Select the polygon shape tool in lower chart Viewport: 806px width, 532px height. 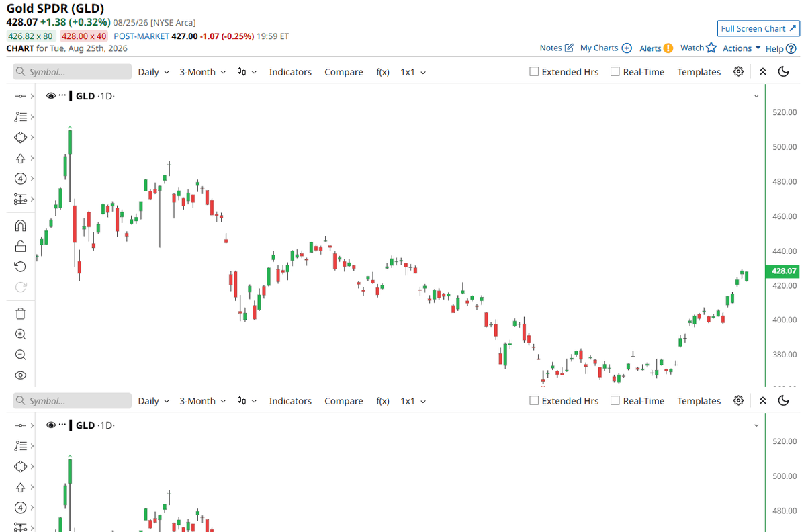point(20,467)
